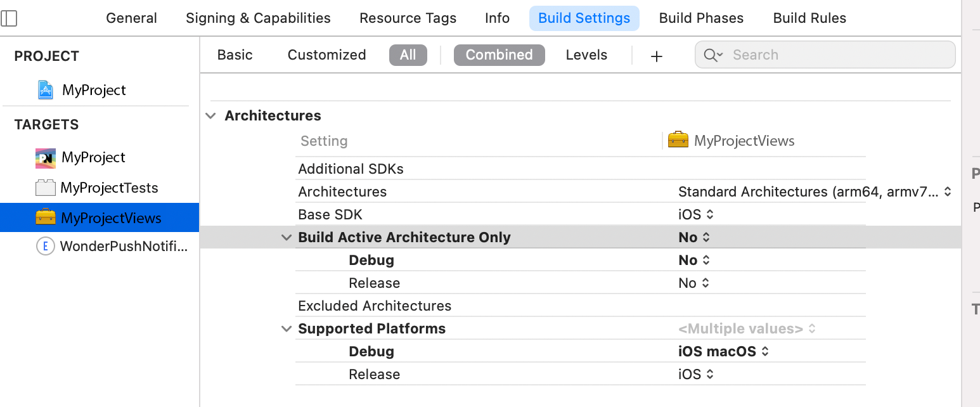Viewport: 980px width, 407px height.
Task: Show All build settings filter
Action: point(408,55)
